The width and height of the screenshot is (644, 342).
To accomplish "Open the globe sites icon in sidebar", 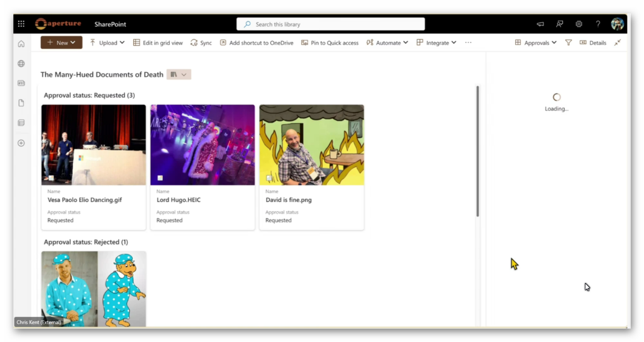I will click(x=21, y=63).
